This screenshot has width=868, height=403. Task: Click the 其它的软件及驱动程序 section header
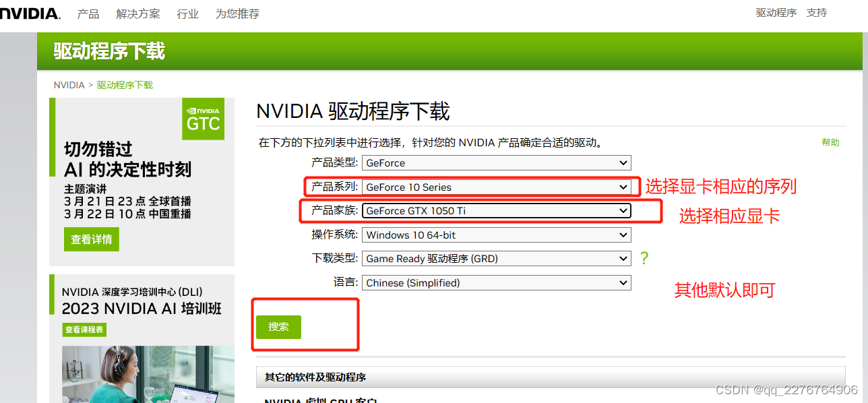551,377
